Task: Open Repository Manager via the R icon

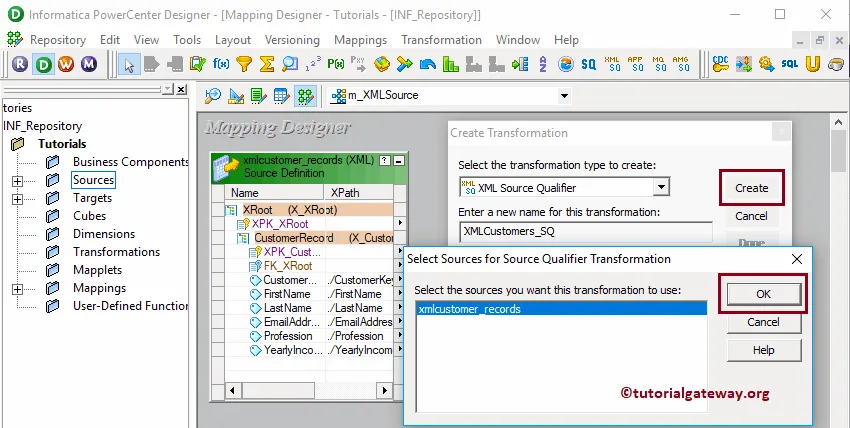Action: point(20,64)
